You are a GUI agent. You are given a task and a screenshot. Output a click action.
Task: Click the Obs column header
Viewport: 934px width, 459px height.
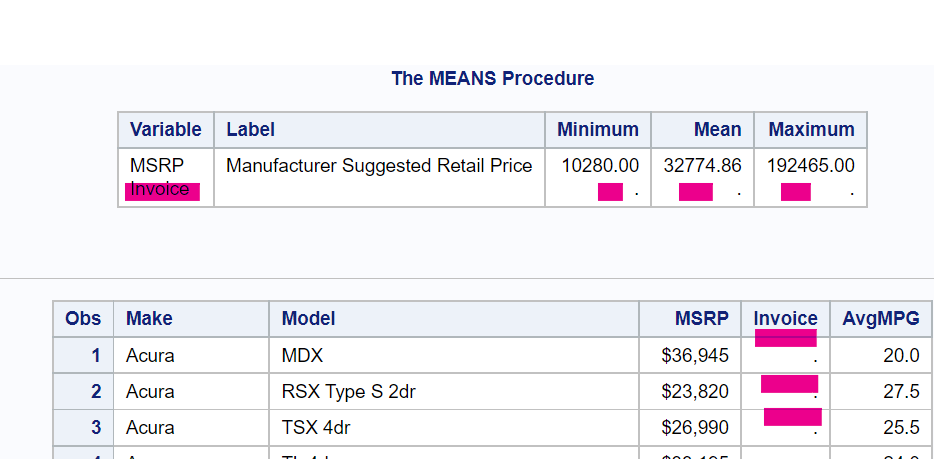click(83, 318)
